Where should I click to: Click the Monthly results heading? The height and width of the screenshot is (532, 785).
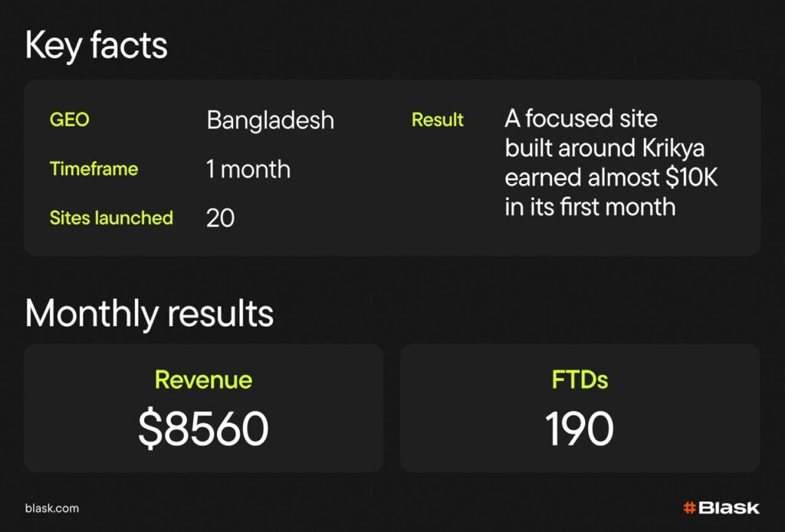coord(149,314)
